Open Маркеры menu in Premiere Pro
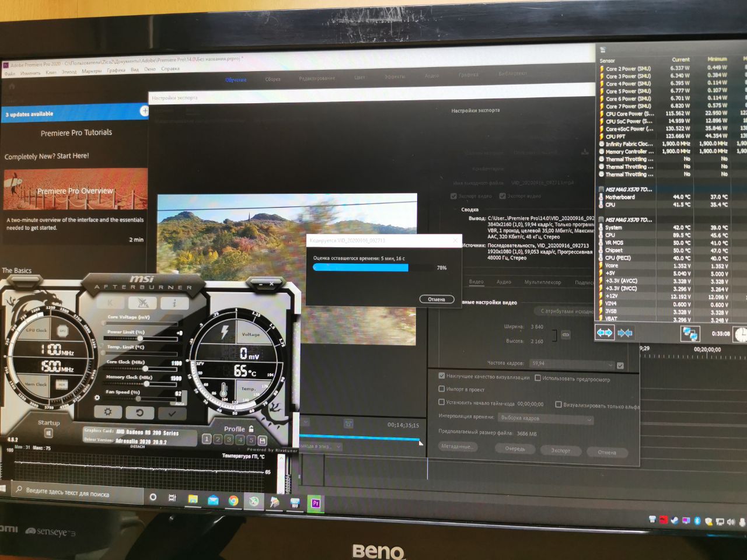 pos(92,71)
